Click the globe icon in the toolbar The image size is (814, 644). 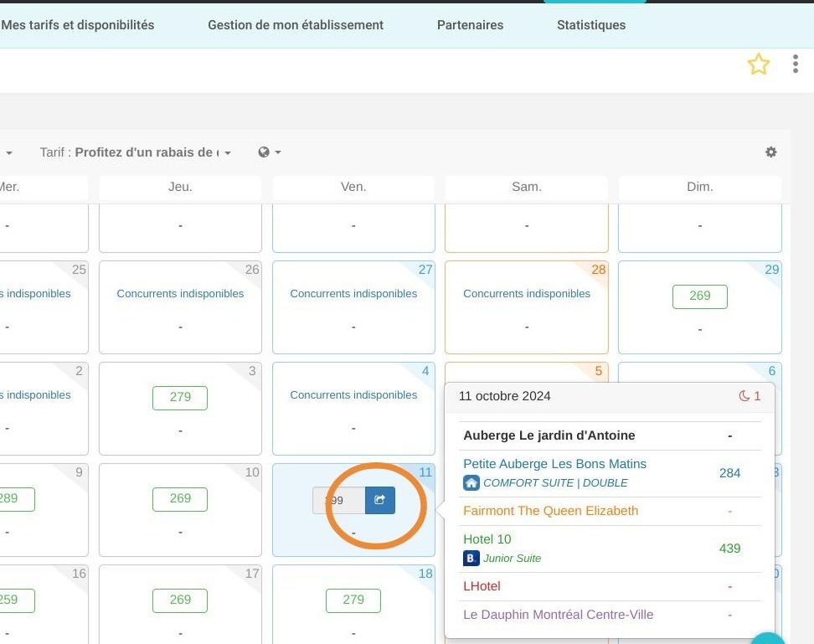coord(264,152)
